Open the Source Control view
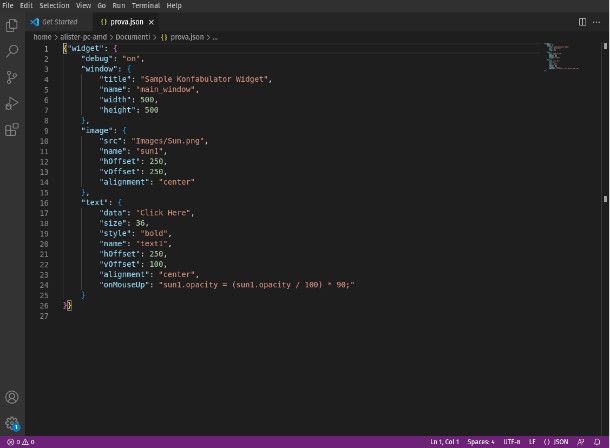 (x=12, y=77)
